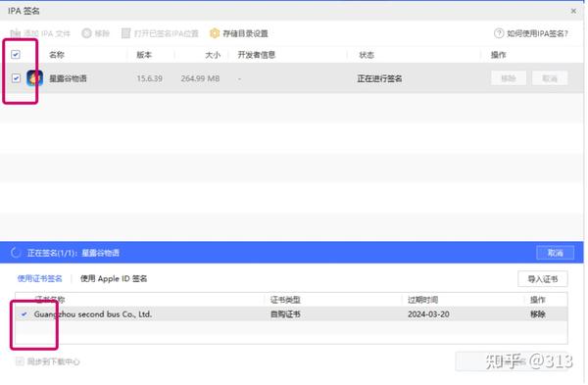This screenshot has width=588, height=385.
Task: Click the size value 264.99 MB
Action: tap(200, 78)
